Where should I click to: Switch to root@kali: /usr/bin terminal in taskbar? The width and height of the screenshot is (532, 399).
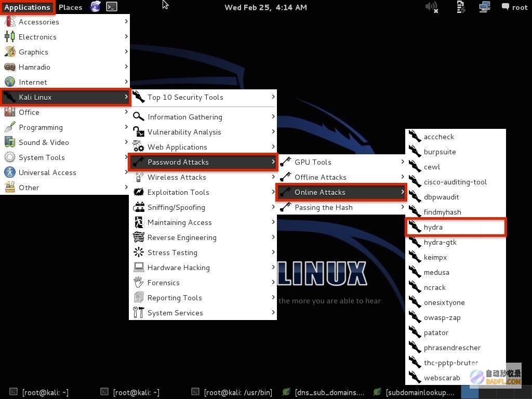[232, 392]
